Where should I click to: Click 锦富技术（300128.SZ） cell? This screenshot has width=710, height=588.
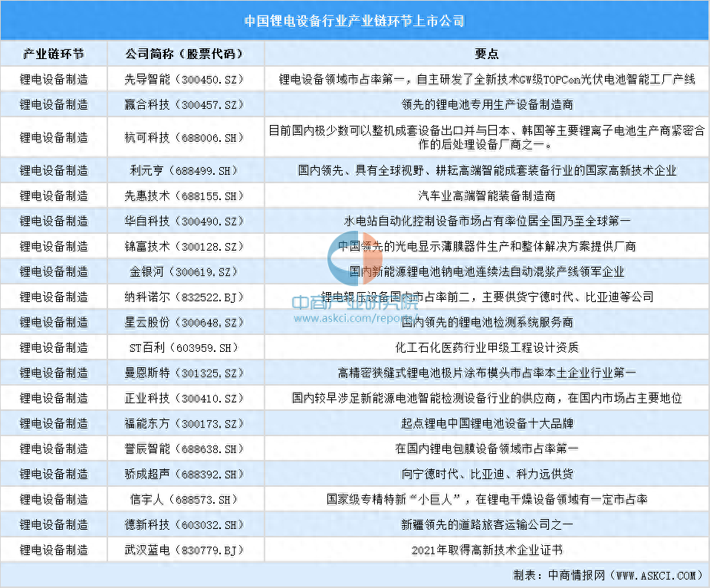coord(186,247)
